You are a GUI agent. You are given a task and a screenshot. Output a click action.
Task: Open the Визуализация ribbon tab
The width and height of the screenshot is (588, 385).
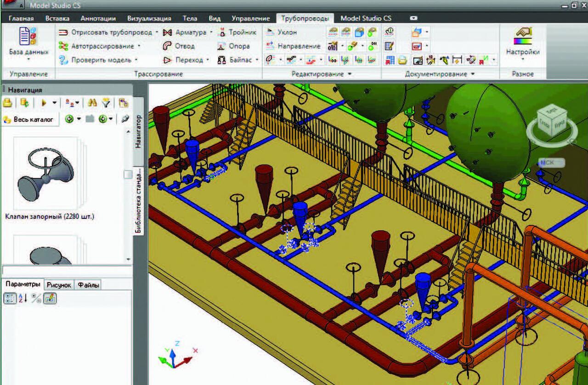coord(149,18)
